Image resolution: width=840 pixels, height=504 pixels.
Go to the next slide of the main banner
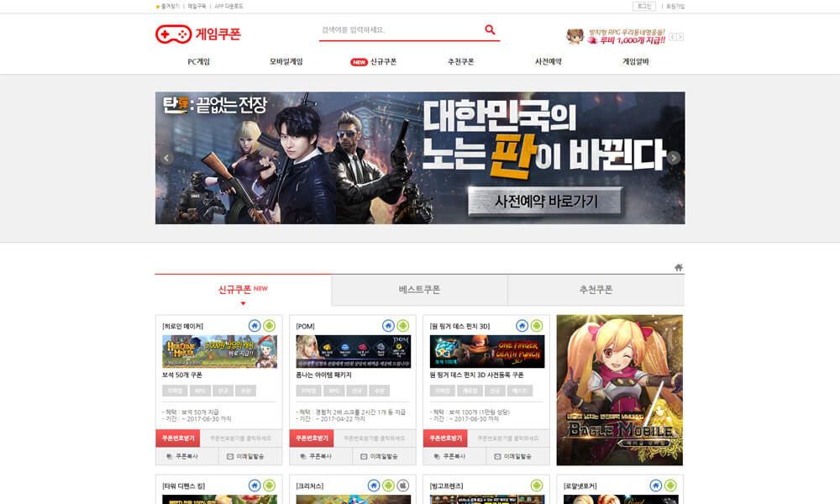(674, 158)
